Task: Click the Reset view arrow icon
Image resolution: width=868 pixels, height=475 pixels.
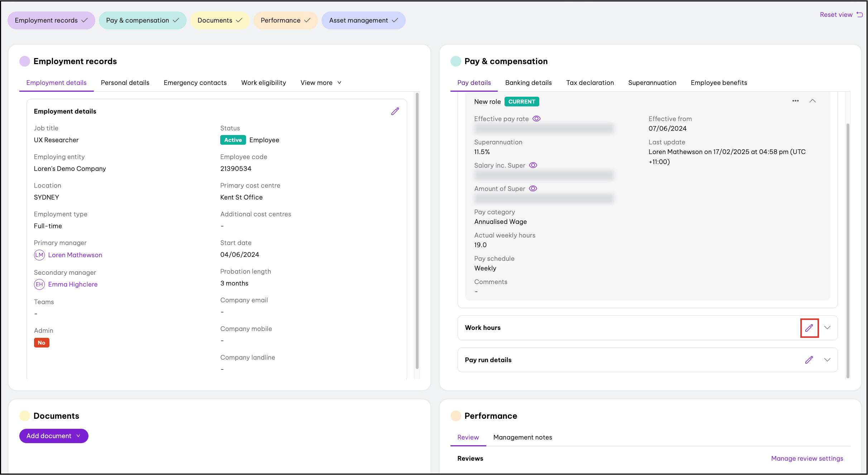Action: click(x=859, y=14)
